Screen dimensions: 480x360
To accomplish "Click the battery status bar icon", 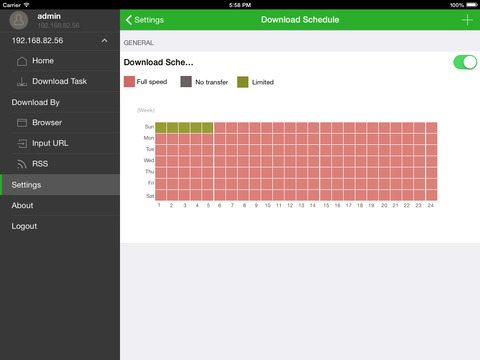I will pyautogui.click(x=472, y=5).
